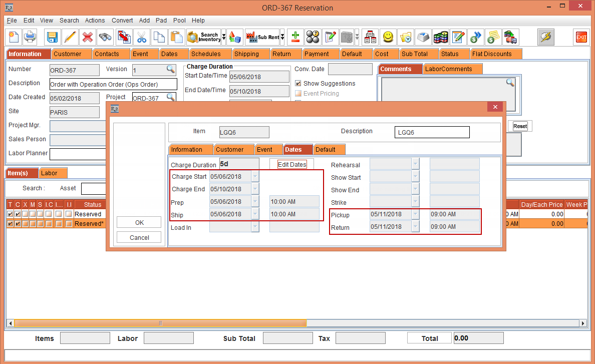
Task: Switch to the Shipping tab
Action: 246,54
